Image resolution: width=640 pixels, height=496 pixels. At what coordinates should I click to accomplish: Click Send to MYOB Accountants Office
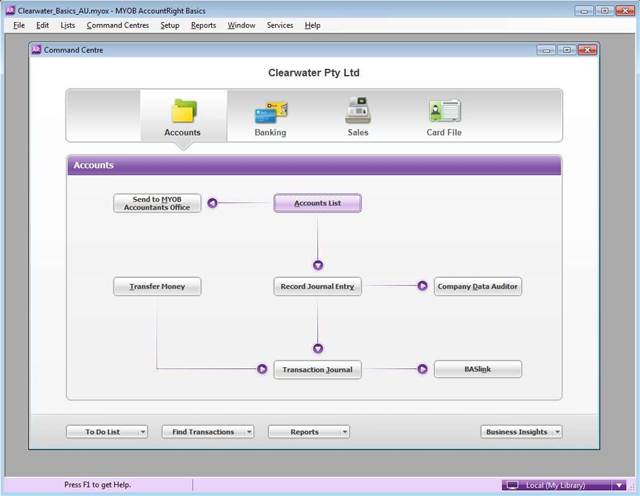coord(157,203)
